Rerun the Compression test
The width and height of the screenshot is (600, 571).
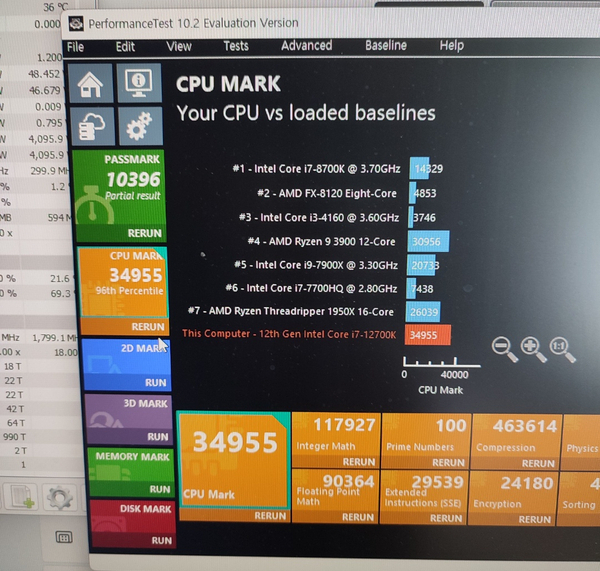pos(538,463)
